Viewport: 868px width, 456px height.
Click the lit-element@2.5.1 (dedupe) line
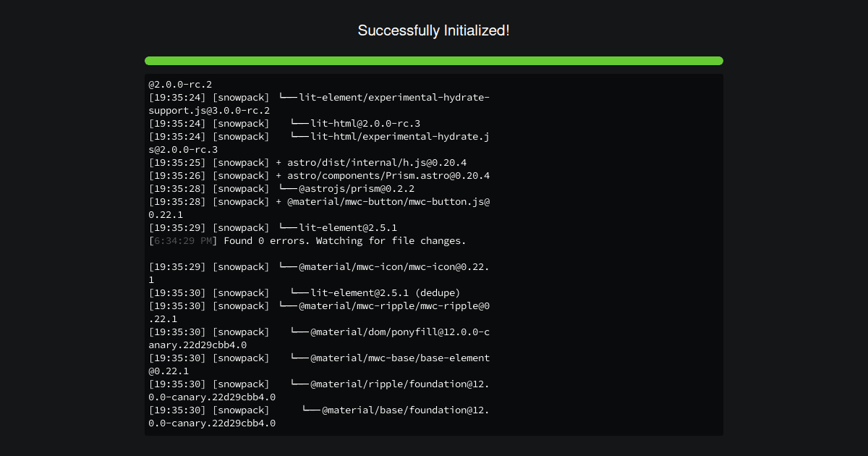click(305, 293)
